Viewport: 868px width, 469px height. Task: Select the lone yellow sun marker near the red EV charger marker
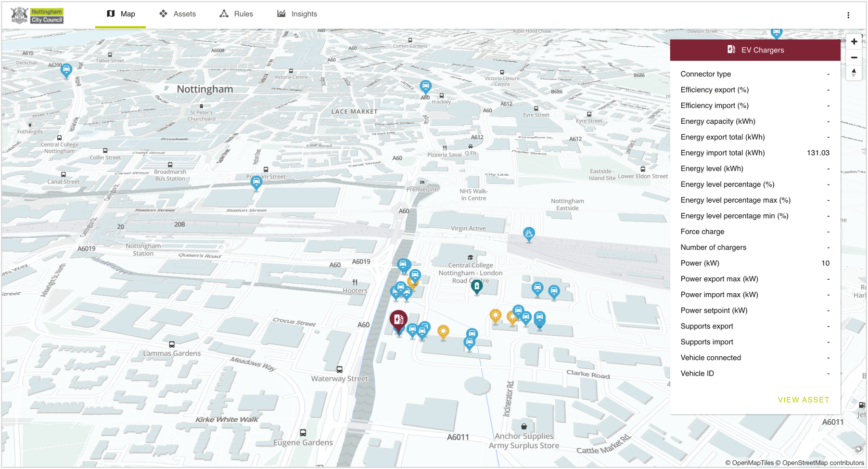coord(443,332)
